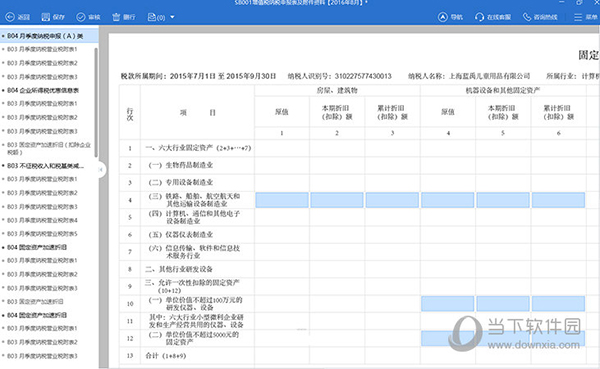Open B03 不征税收入和税基类减... sidebar item
Screen dimensions: 600x369
click(45, 166)
